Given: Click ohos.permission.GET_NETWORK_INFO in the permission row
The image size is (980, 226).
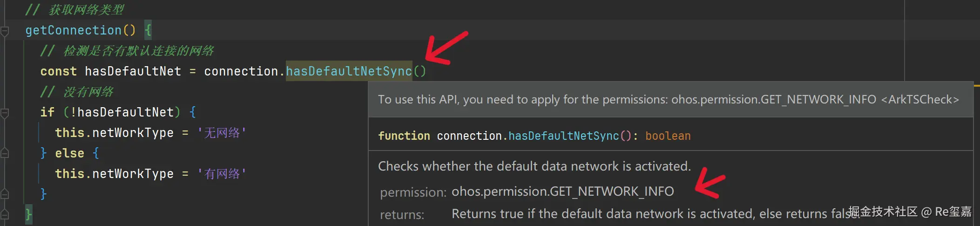Looking at the screenshot, I should 562,192.
